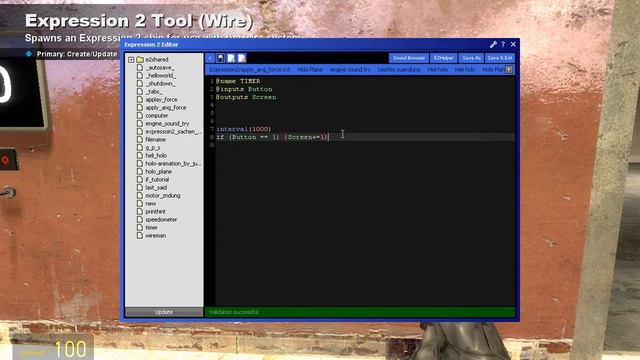Open the motor_zndung file
The height and width of the screenshot is (360, 640).
[x=163, y=196]
